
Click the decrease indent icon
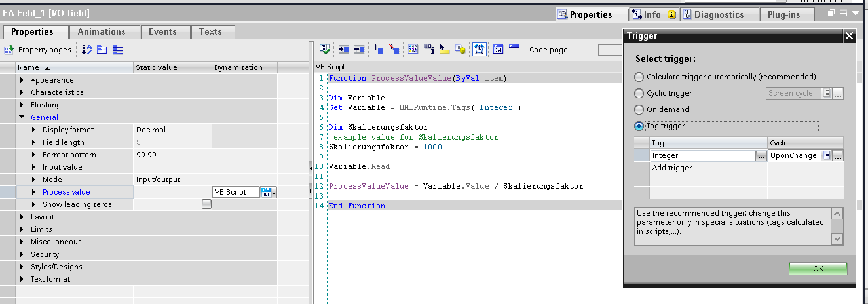tap(359, 49)
